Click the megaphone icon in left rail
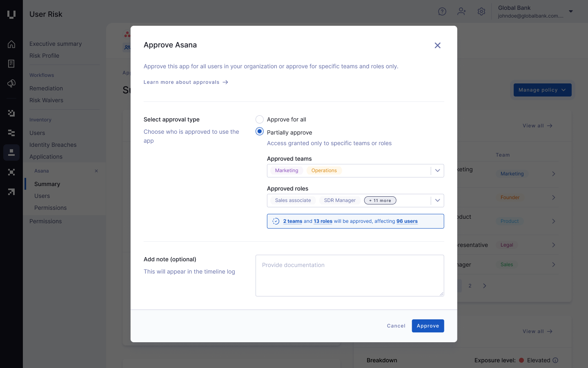The image size is (588, 368). 11,83
